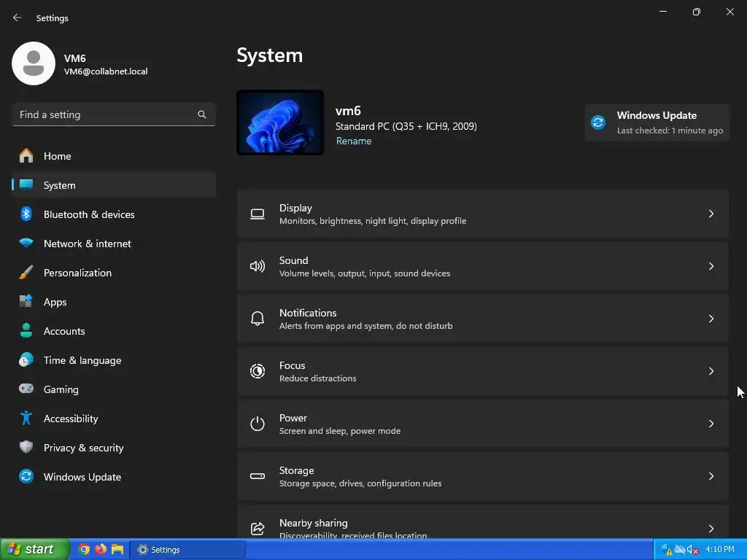Viewport: 747px width, 560px height.
Task: Click the vm6 desktop wallpaper thumbnail
Action: (280, 122)
